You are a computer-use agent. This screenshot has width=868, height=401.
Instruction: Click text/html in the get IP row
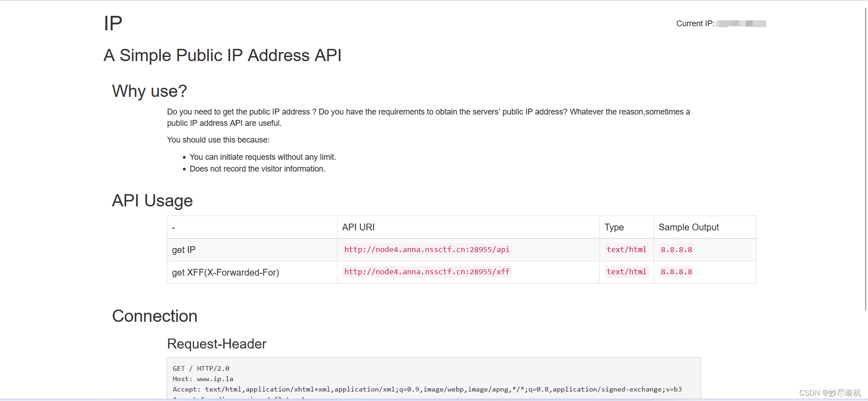tap(626, 249)
